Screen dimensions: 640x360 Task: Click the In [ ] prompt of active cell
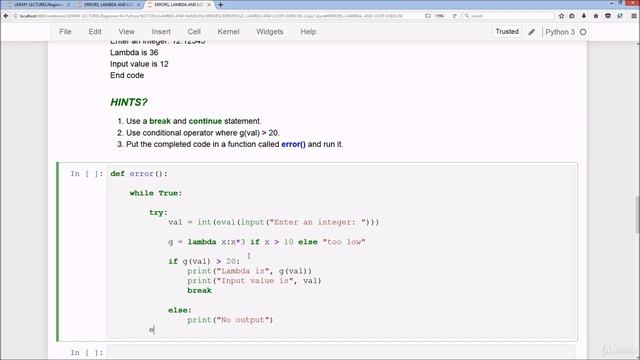[87, 174]
